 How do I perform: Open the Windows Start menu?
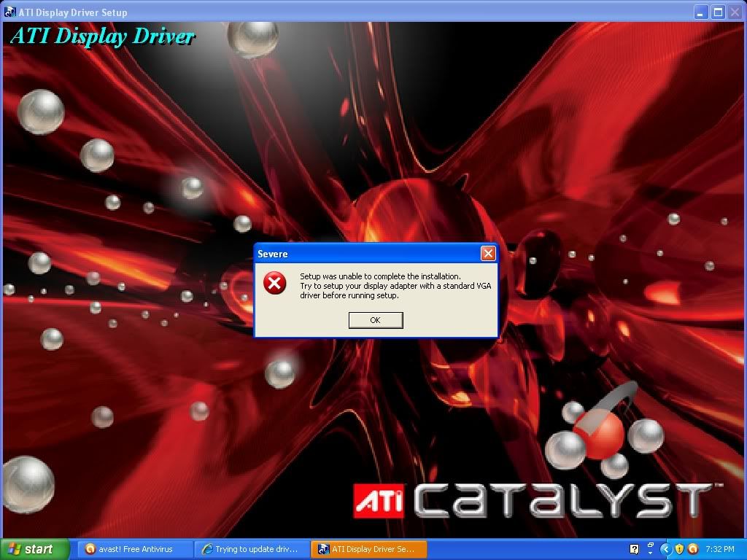(x=34, y=549)
